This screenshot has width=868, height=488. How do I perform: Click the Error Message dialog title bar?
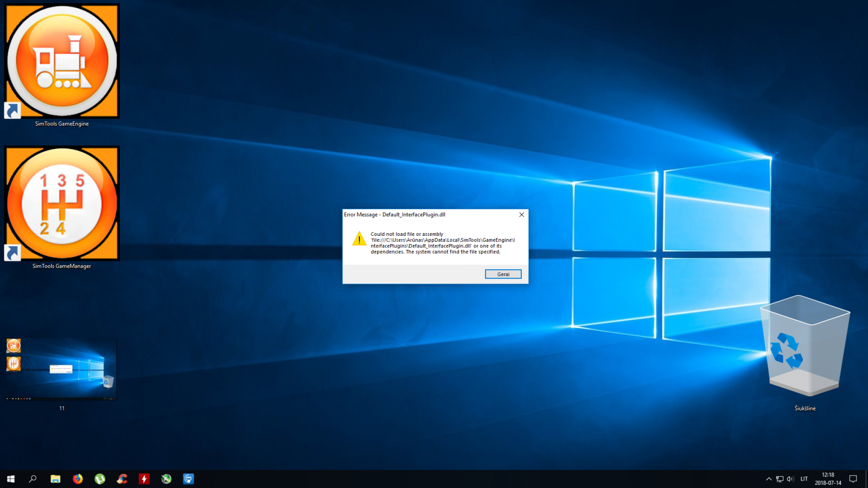click(x=429, y=215)
